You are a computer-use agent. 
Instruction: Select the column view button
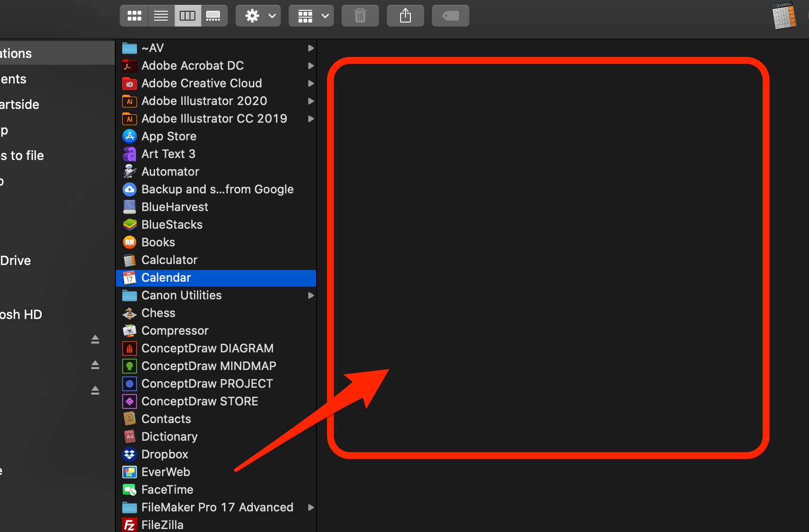[x=188, y=16]
